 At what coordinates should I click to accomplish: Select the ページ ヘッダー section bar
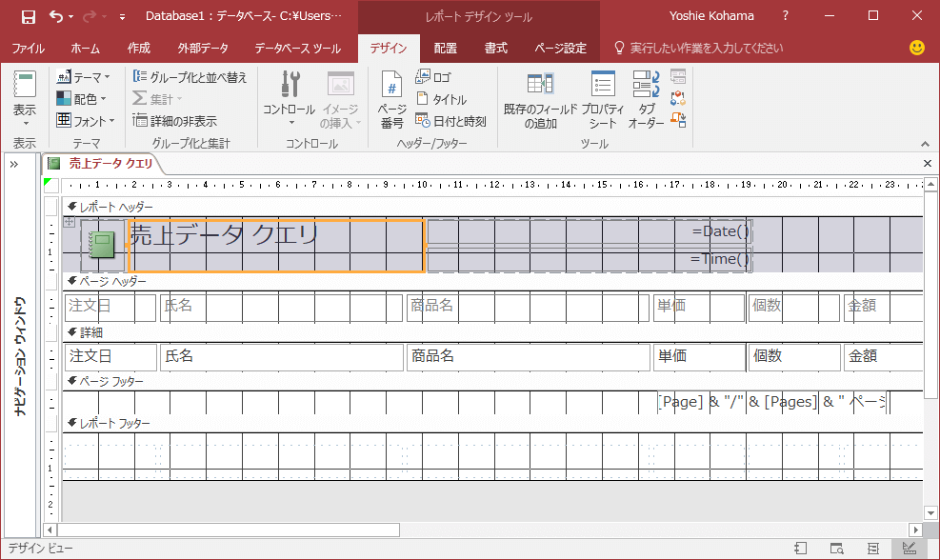pos(492,281)
